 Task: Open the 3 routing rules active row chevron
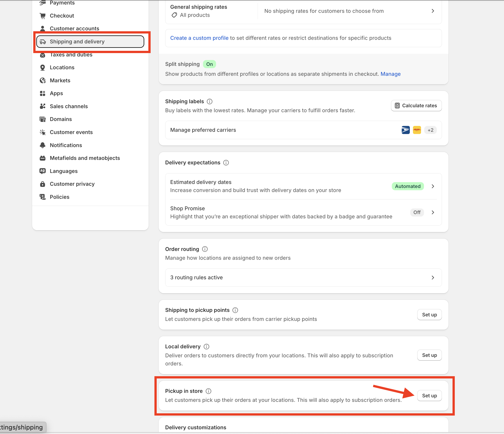click(x=433, y=277)
